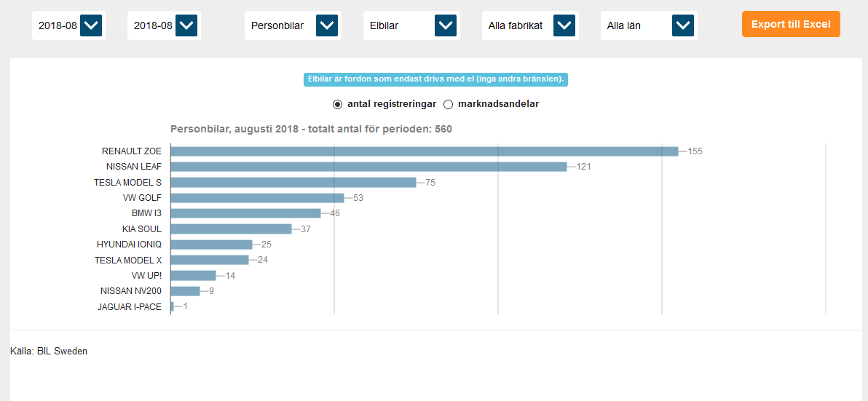Click the value 14 data label
Screen dimensions: 868x401
click(229, 275)
